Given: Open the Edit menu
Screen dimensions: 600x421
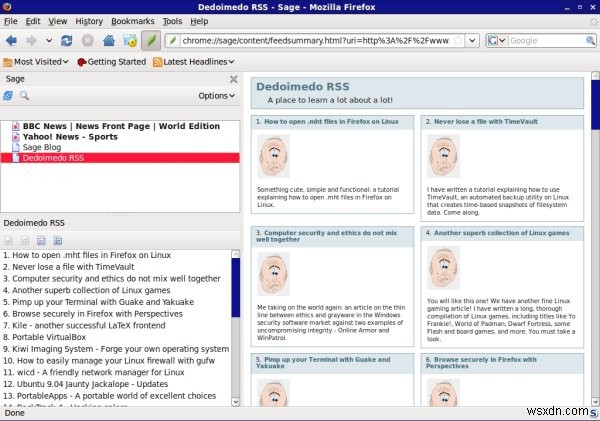Looking at the screenshot, I should tap(33, 21).
